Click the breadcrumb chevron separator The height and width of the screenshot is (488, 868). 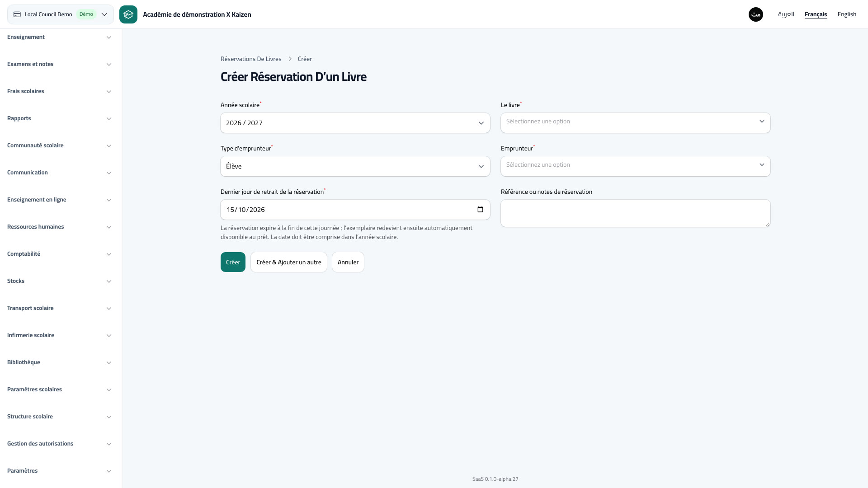pyautogui.click(x=290, y=59)
